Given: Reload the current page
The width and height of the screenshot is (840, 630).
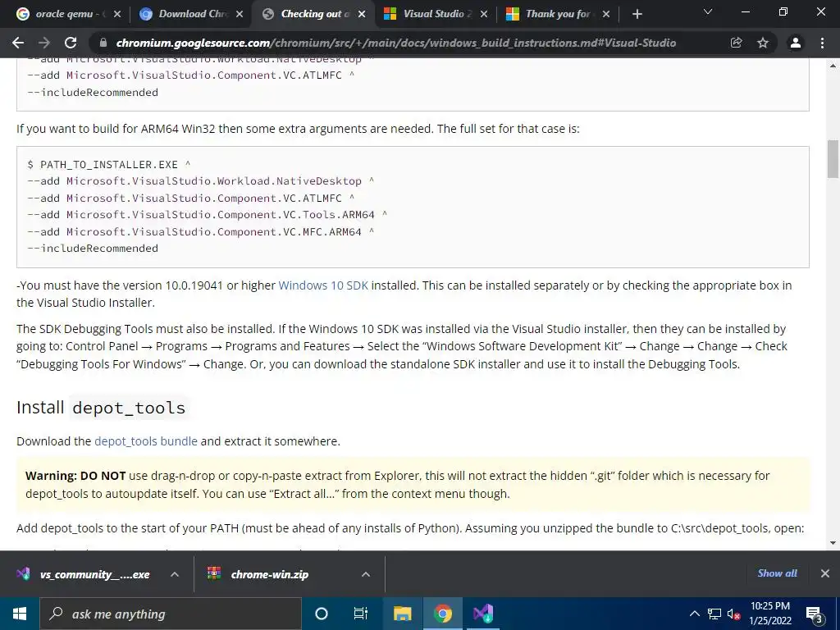Looking at the screenshot, I should pos(71,43).
